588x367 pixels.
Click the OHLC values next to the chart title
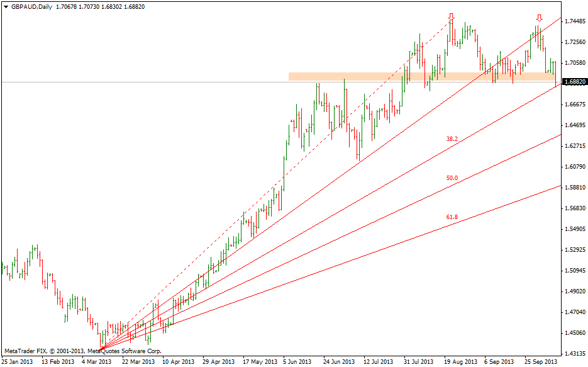pyautogui.click(x=101, y=6)
